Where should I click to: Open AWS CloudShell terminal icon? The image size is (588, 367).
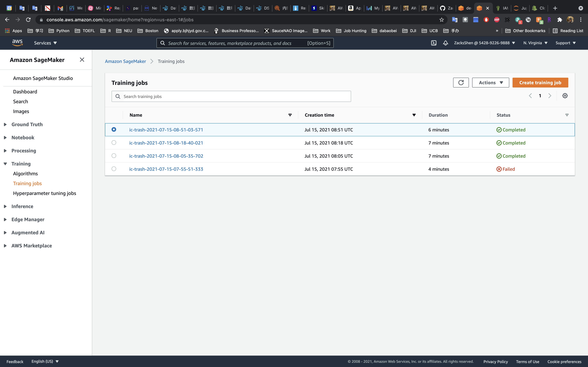434,43
